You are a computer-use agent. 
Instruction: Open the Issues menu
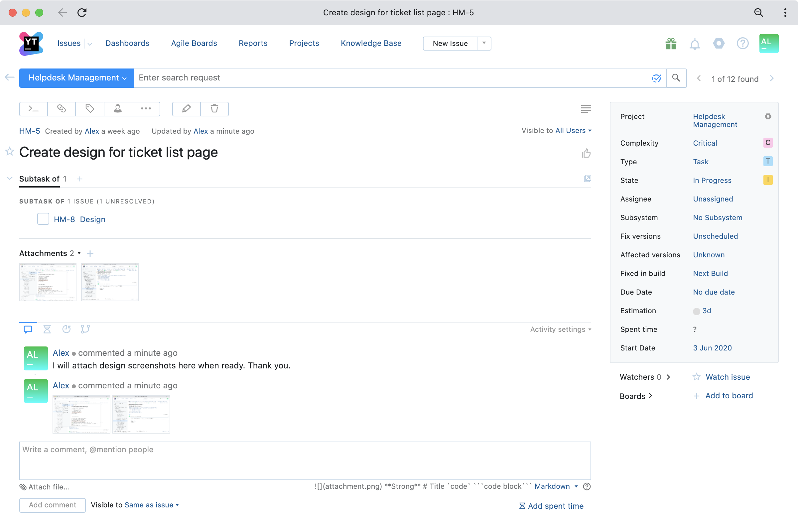pos(69,44)
